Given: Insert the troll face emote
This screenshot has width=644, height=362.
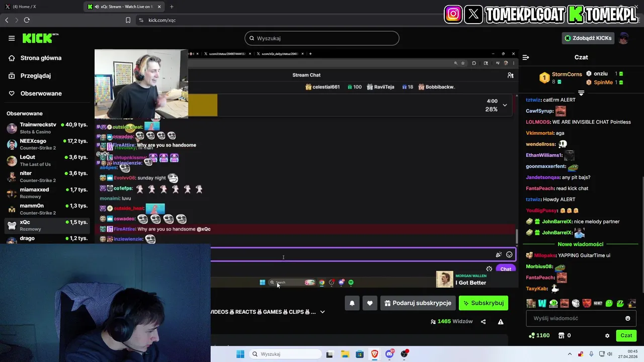Looking at the screenshot, I should [x=576, y=303].
